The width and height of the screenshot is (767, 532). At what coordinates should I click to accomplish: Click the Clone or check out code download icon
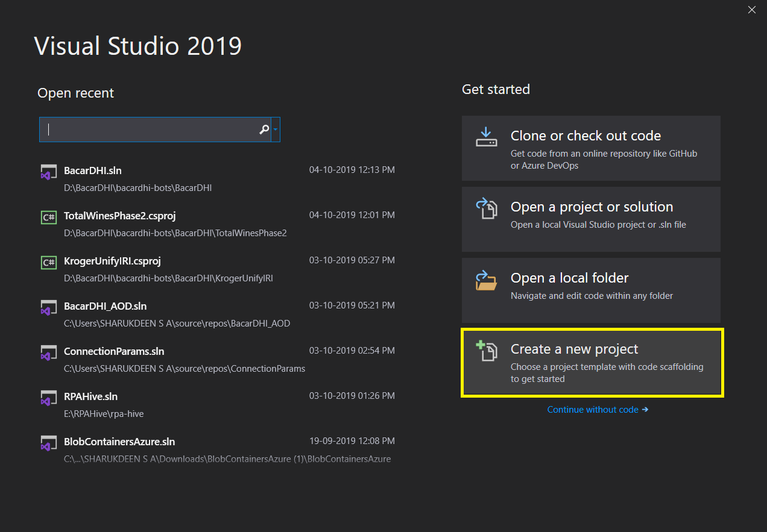487,137
